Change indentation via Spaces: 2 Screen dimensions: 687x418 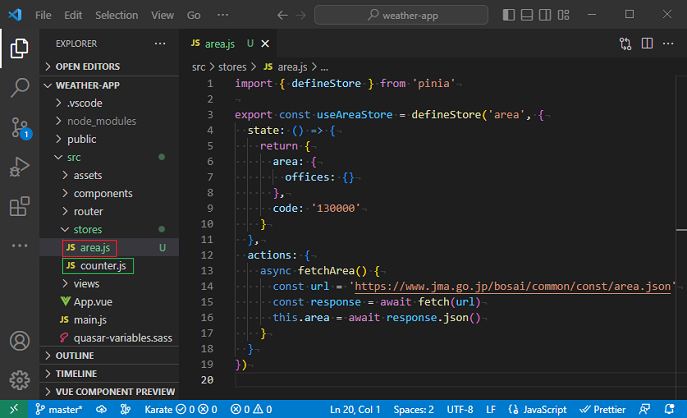[x=414, y=409]
